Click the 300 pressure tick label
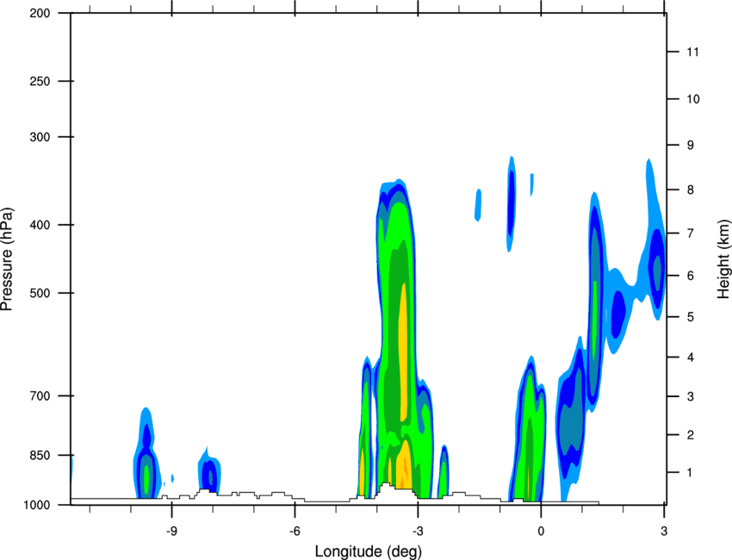 click(x=40, y=137)
